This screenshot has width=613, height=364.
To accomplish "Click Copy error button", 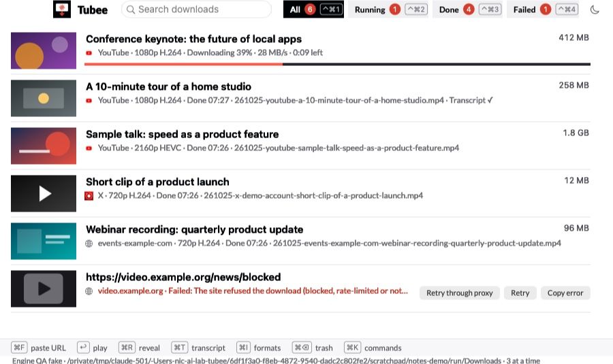I will [x=565, y=293].
